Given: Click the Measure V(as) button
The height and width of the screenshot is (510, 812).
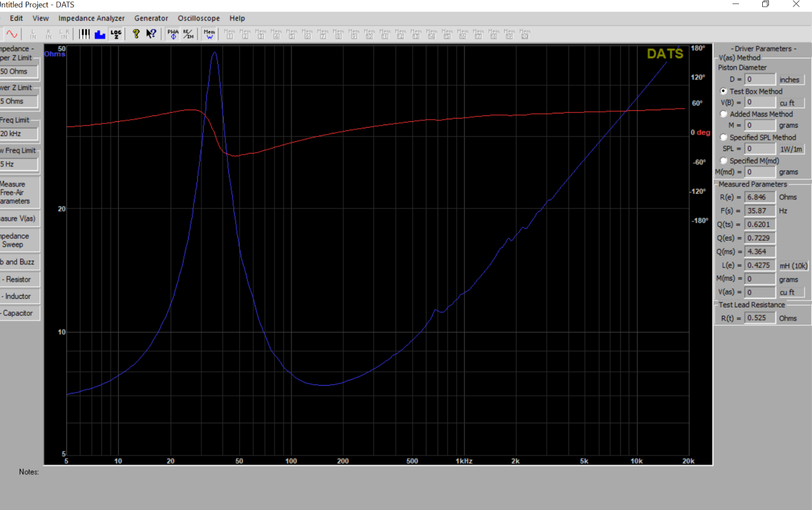Looking at the screenshot, I should [19, 218].
